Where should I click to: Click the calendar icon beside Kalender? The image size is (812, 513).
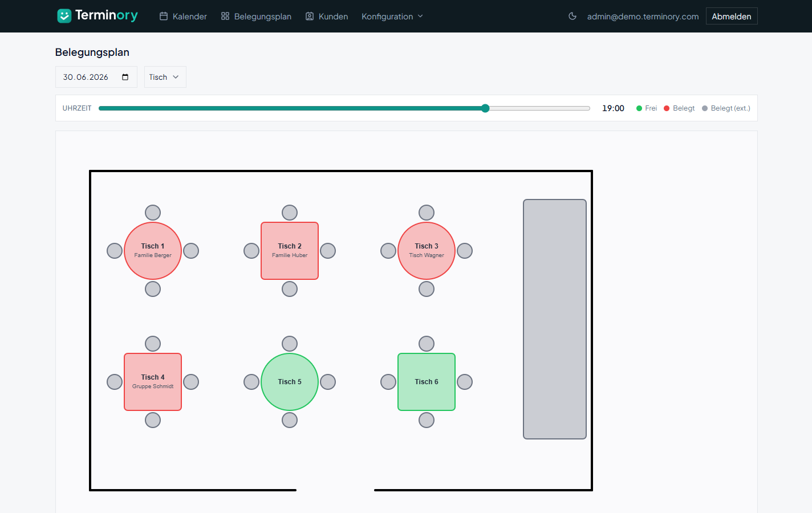click(164, 17)
